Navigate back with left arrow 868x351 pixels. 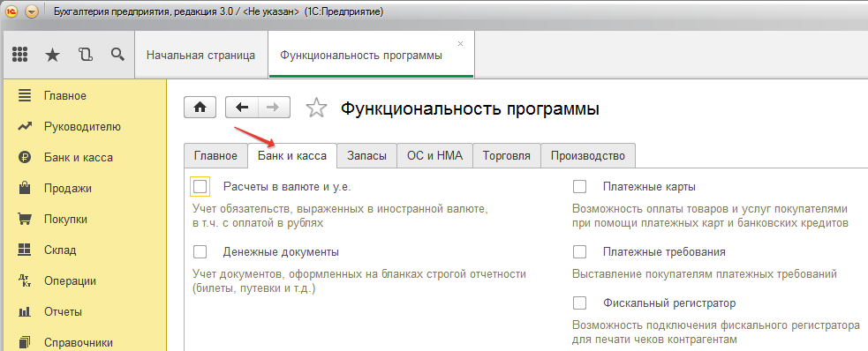(x=242, y=108)
